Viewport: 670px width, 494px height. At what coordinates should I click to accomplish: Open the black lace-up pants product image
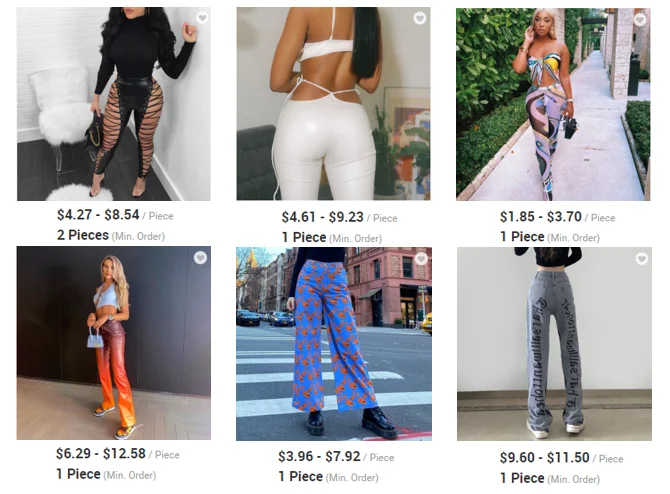(114, 104)
